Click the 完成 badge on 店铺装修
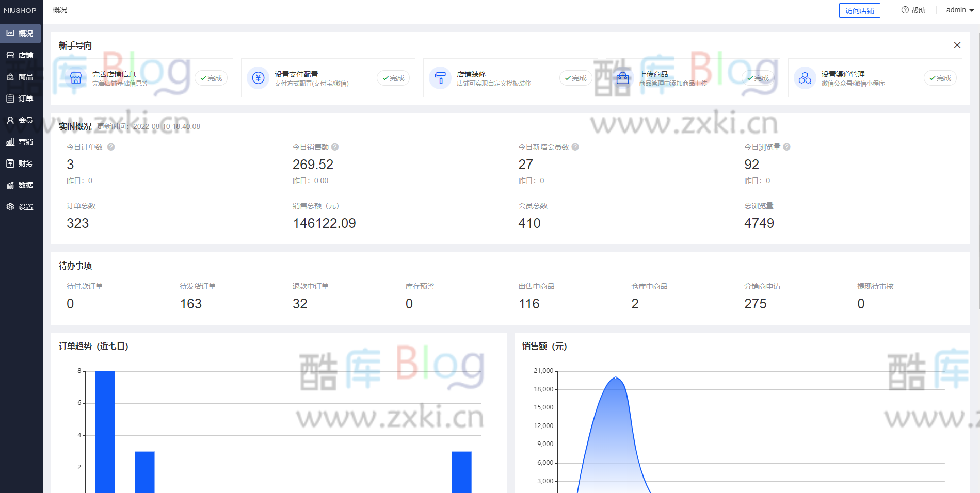980x493 pixels. 575,78
